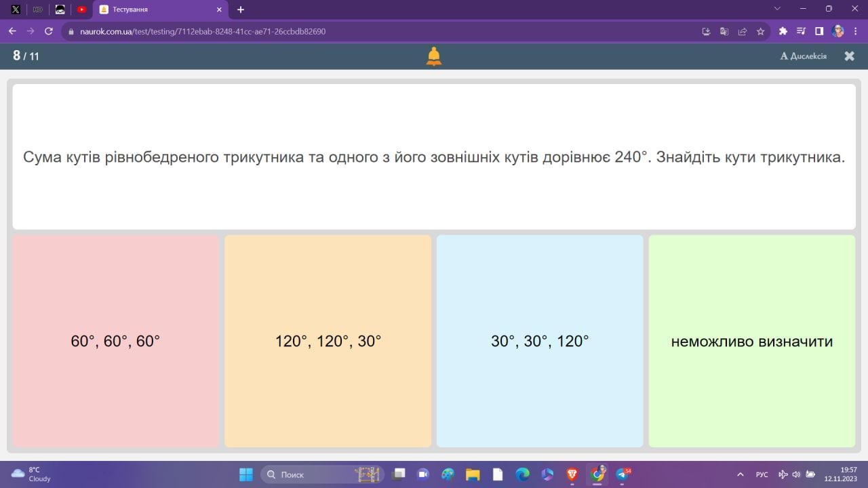Switch to the X (Twitter) browser tab
This screenshot has width=868, height=488.
pyautogui.click(x=16, y=9)
